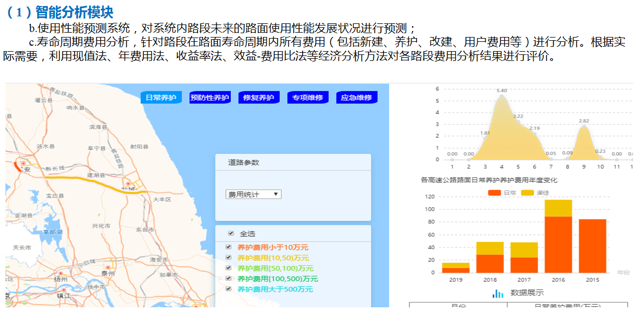644x316 pixels.
Task: Click the 2.82 peak on the area chart
Action: 584,126
